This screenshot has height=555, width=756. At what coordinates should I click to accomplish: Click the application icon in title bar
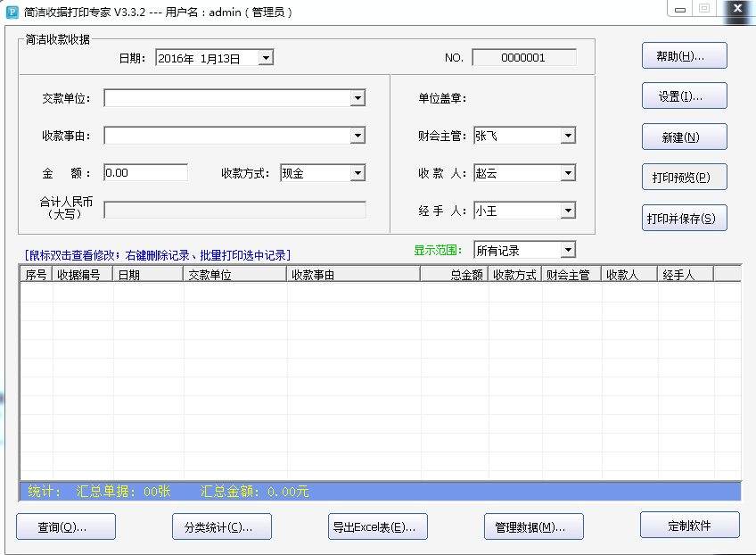coord(12,11)
